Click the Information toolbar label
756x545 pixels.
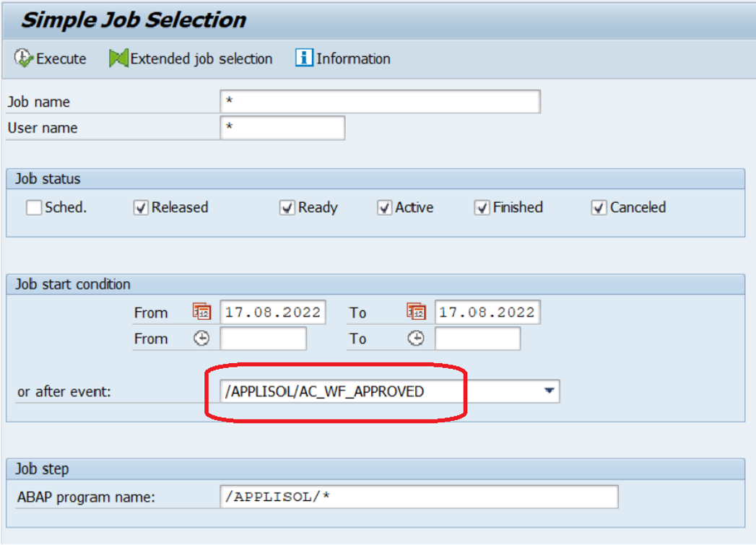353,58
